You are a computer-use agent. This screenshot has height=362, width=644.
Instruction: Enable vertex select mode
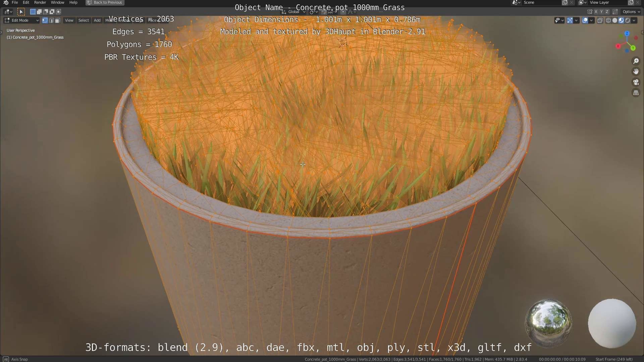pos(45,20)
